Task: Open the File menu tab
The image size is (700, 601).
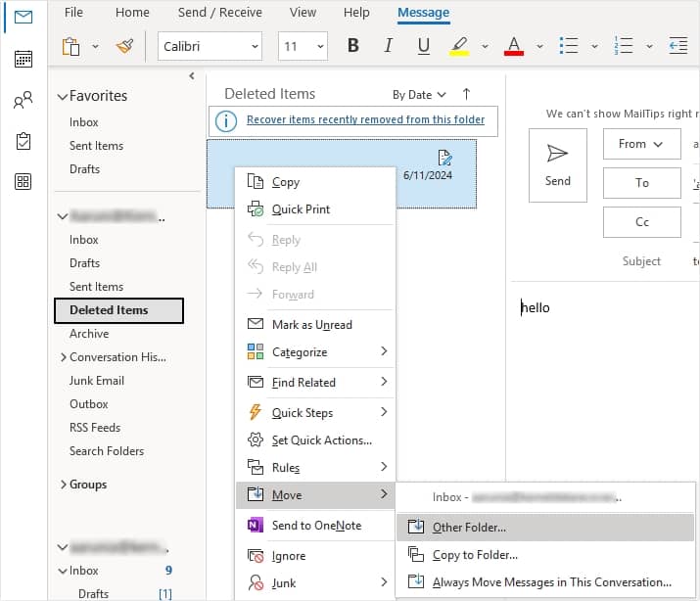Action: pyautogui.click(x=73, y=13)
